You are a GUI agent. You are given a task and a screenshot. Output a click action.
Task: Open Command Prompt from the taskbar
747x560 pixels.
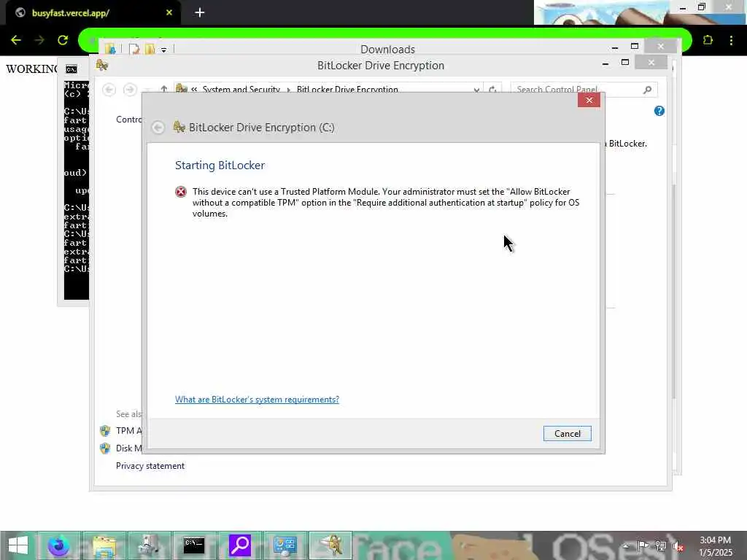point(194,545)
